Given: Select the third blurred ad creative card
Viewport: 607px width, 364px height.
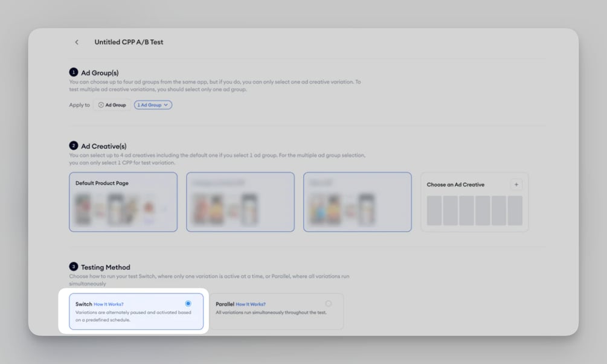Looking at the screenshot, I should 358,202.
